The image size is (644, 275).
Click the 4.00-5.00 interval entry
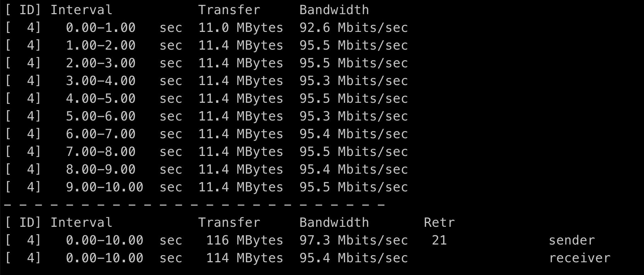point(100,99)
